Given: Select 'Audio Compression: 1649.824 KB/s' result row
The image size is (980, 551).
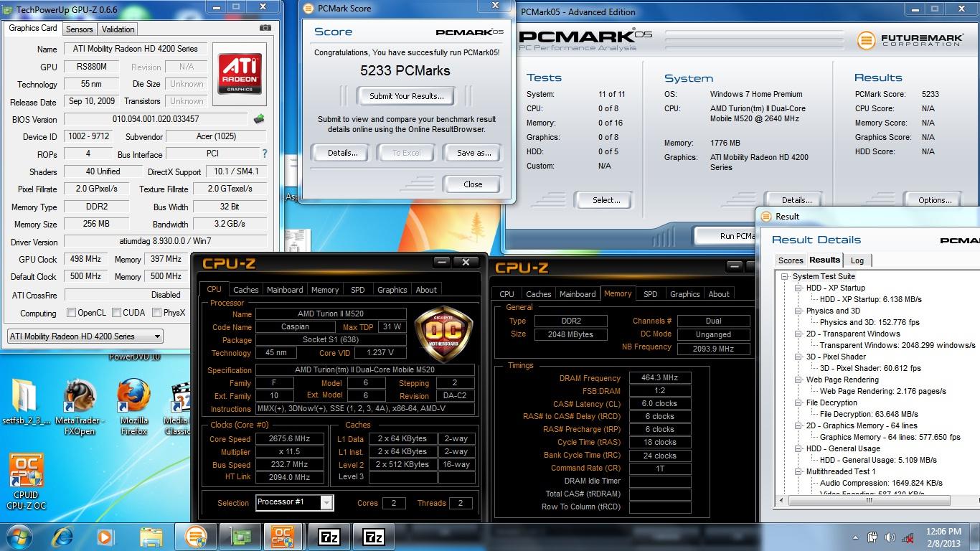Looking at the screenshot, I should click(x=881, y=483).
